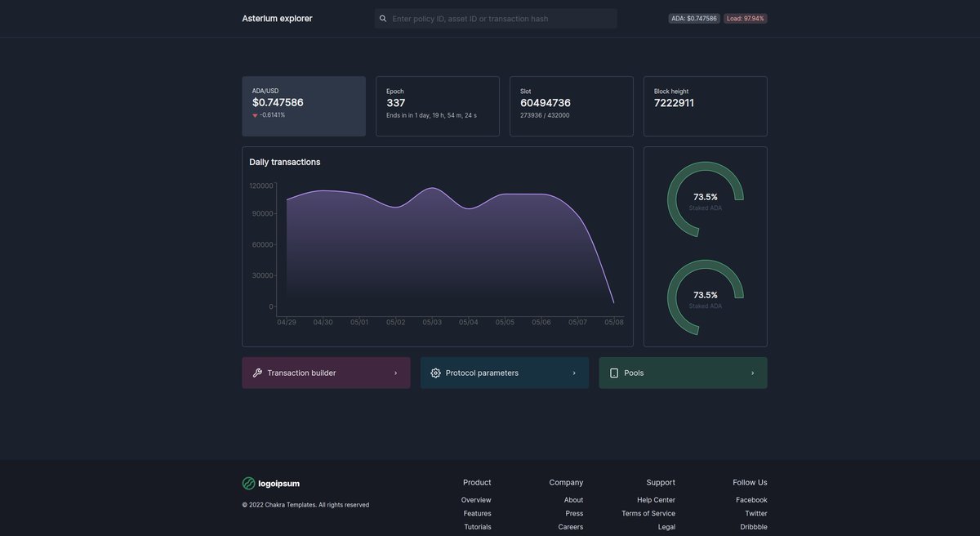Open the Protocol parameters card chevron
980x536 pixels.
[x=574, y=373]
